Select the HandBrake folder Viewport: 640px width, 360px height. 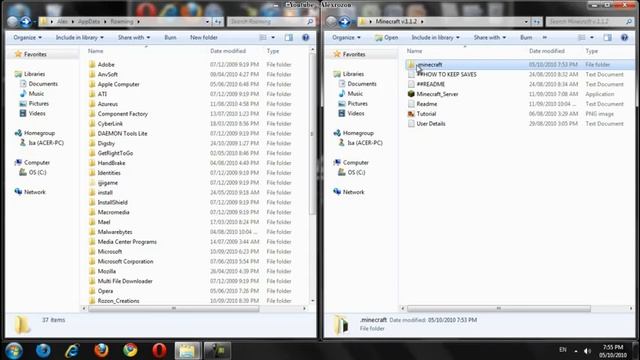pyautogui.click(x=111, y=163)
